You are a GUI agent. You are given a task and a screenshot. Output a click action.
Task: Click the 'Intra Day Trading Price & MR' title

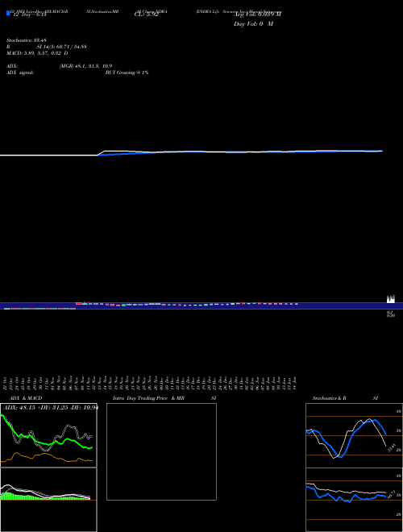pos(148,398)
